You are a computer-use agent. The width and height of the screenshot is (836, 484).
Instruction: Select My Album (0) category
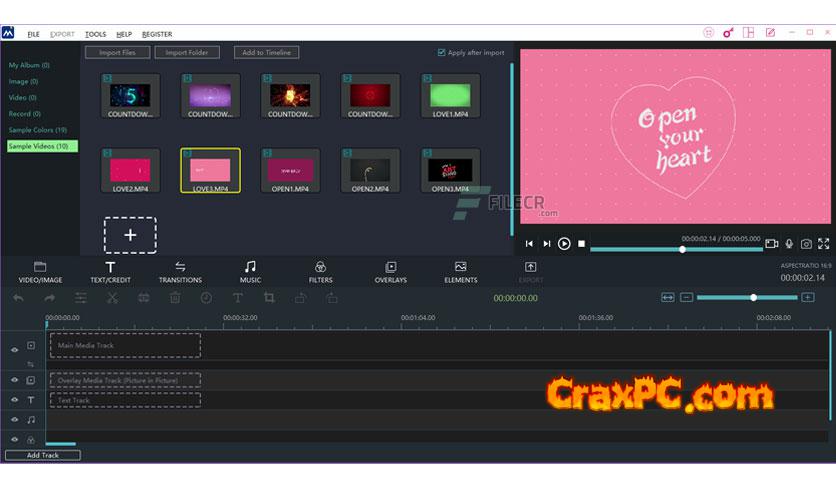pos(29,65)
